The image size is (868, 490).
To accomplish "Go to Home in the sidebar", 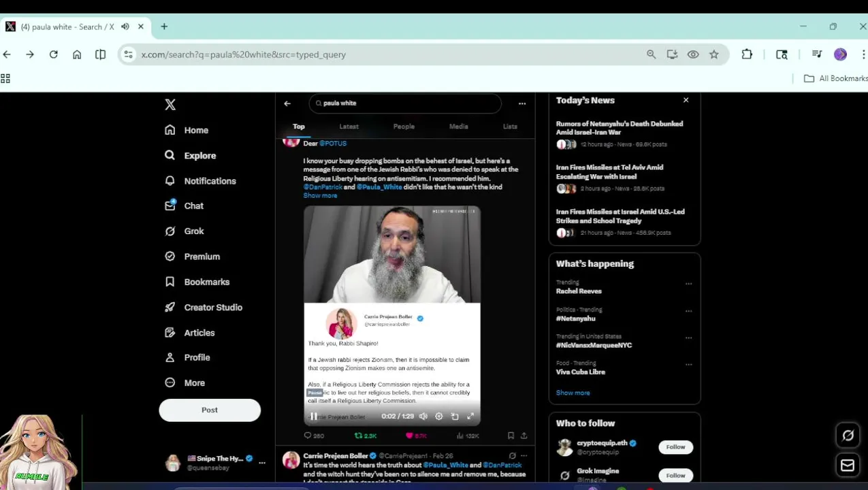I will (187, 130).
